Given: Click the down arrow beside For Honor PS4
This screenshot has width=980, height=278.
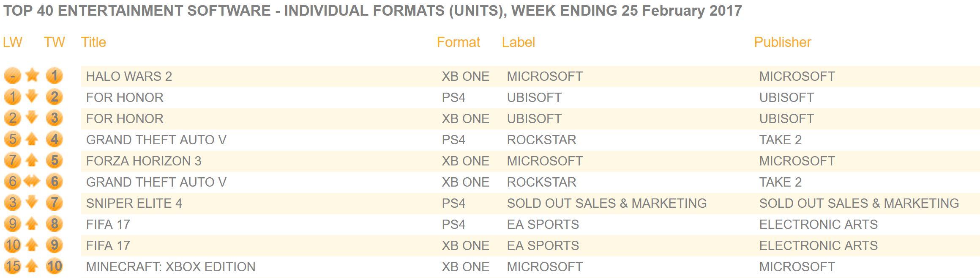Looking at the screenshot, I should click(32, 97).
